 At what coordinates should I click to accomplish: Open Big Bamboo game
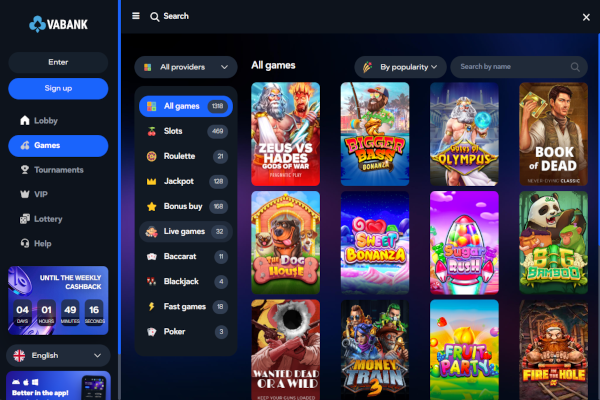(x=553, y=243)
